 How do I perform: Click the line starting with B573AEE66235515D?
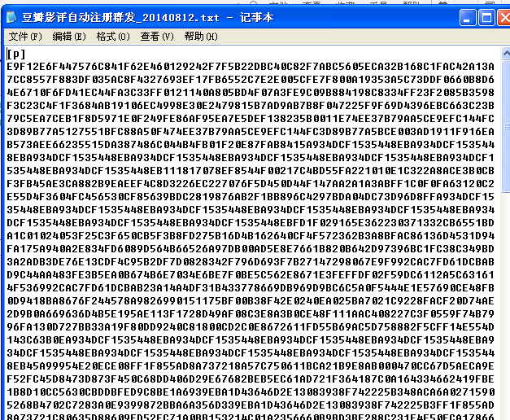[x=251, y=145]
